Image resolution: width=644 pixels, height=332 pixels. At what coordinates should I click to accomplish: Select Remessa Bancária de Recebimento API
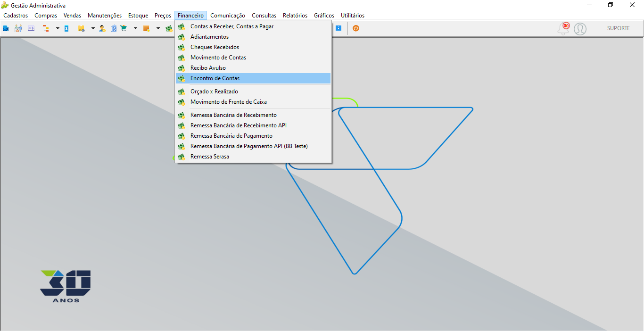click(253, 125)
